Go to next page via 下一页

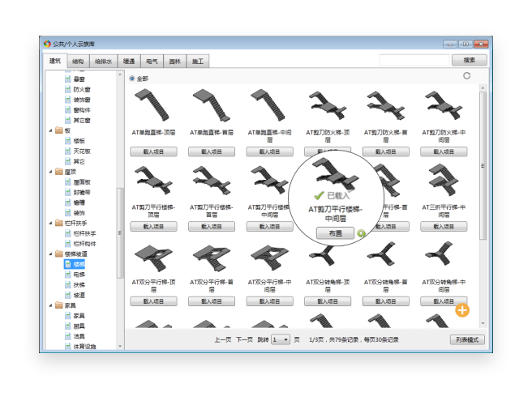click(244, 339)
